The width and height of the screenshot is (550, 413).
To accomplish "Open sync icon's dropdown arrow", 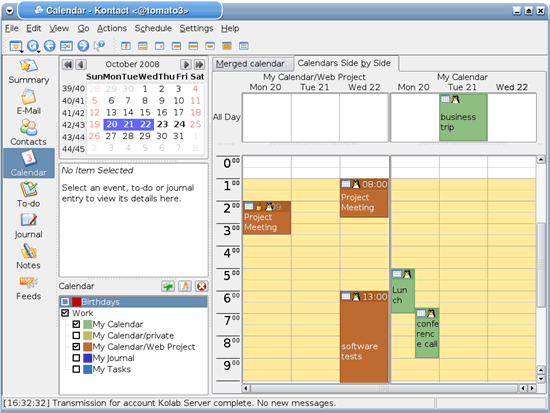I will (x=39, y=52).
